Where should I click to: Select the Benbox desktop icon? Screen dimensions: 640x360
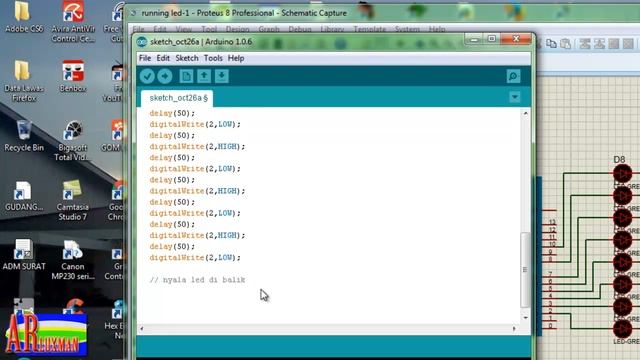tap(73, 76)
